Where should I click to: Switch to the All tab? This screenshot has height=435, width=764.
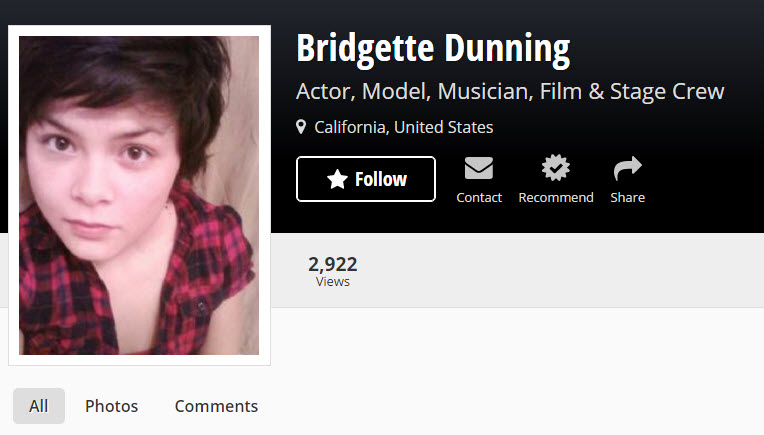coord(39,406)
